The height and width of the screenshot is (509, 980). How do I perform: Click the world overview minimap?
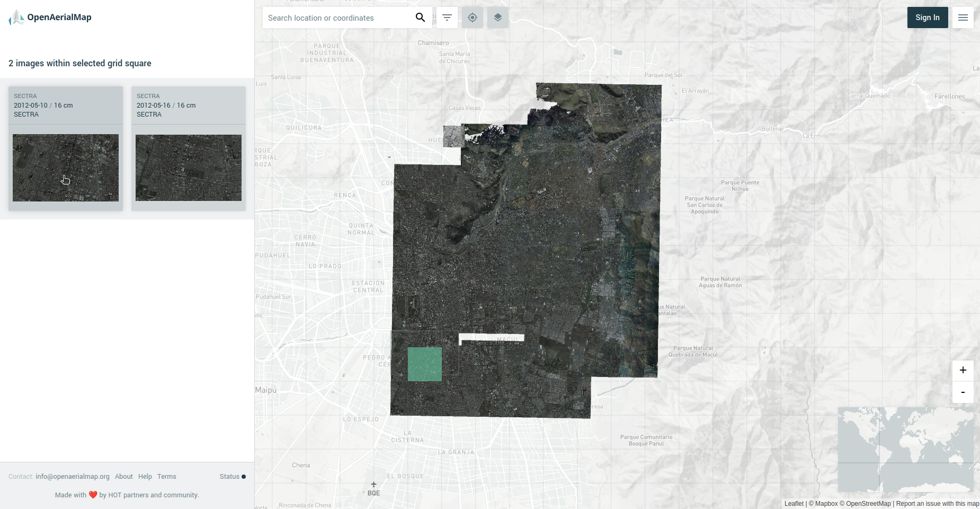[x=905, y=450]
